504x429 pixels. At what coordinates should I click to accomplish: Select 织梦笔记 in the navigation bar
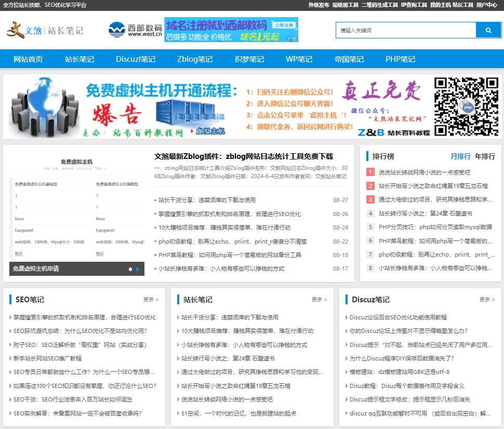249,59
